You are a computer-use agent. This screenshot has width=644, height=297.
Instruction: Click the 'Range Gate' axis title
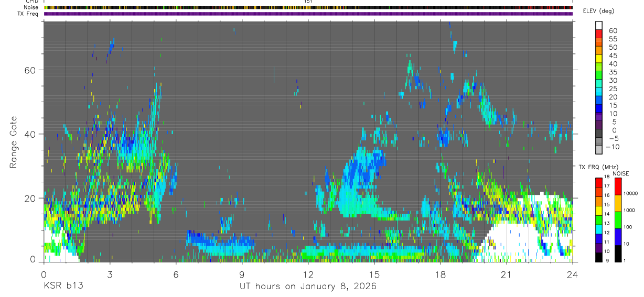click(x=14, y=142)
